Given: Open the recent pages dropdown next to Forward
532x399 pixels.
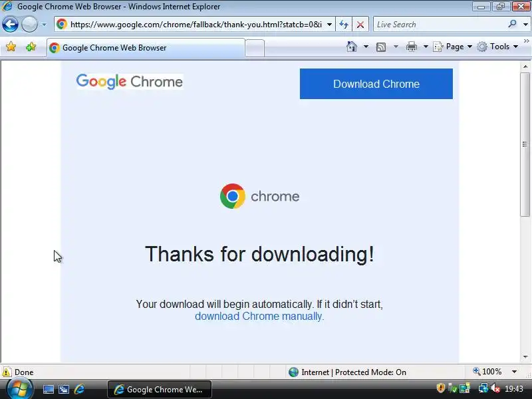Looking at the screenshot, I should (x=44, y=25).
